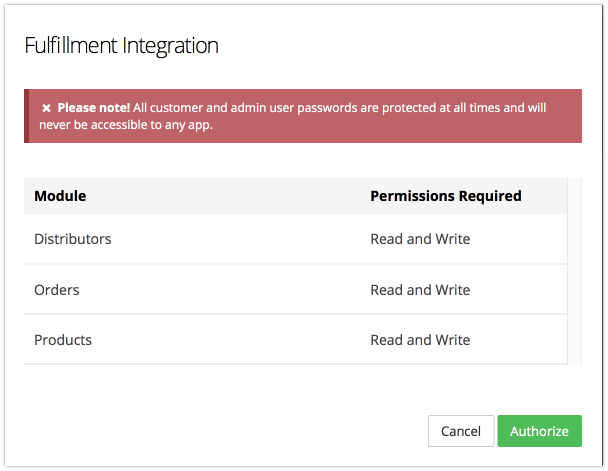This screenshot has width=608, height=471.
Task: Click 'never be accessible to any app' text
Action: [x=125, y=125]
